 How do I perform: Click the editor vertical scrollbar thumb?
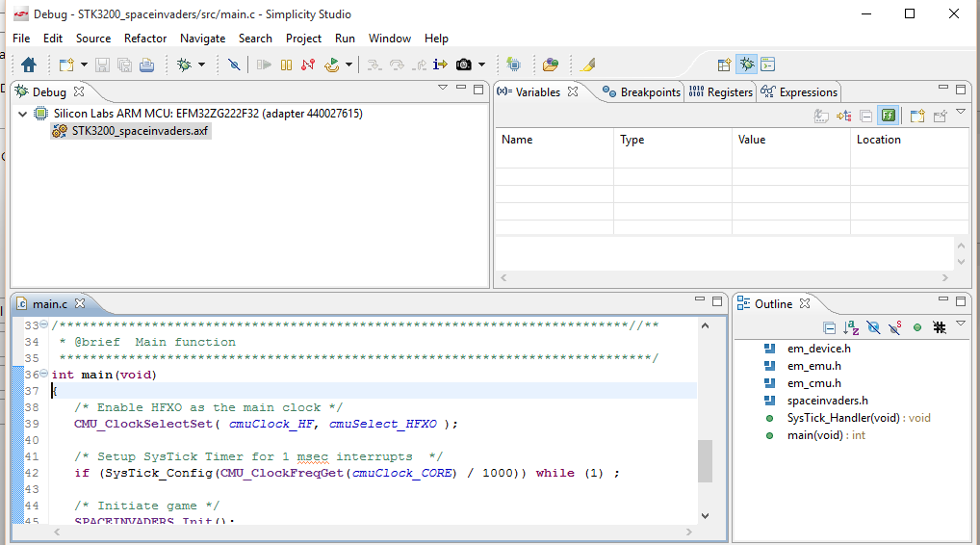tap(705, 461)
